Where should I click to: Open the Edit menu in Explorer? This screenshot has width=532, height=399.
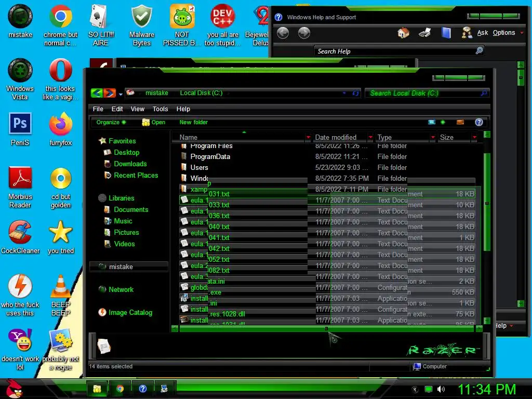tap(117, 109)
